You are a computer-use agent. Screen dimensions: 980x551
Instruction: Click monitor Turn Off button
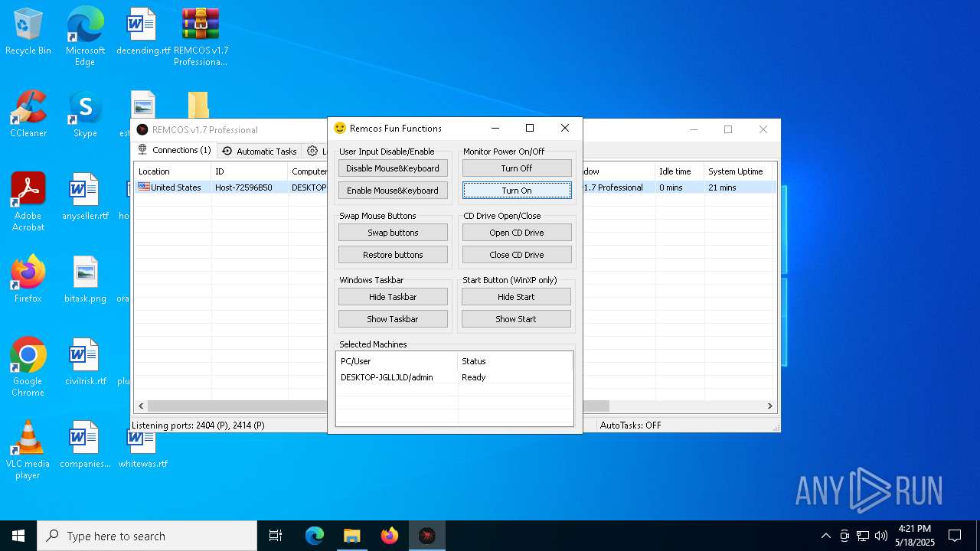517,168
